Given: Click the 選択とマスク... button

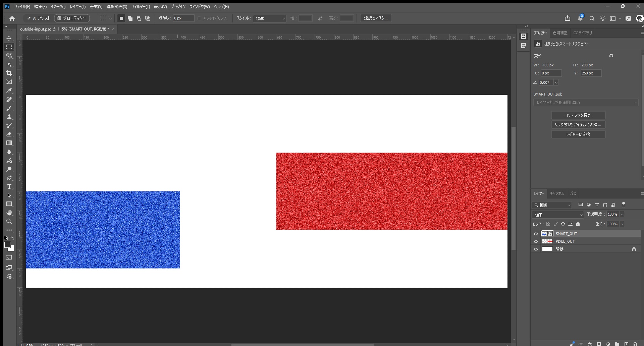Looking at the screenshot, I should tap(376, 18).
